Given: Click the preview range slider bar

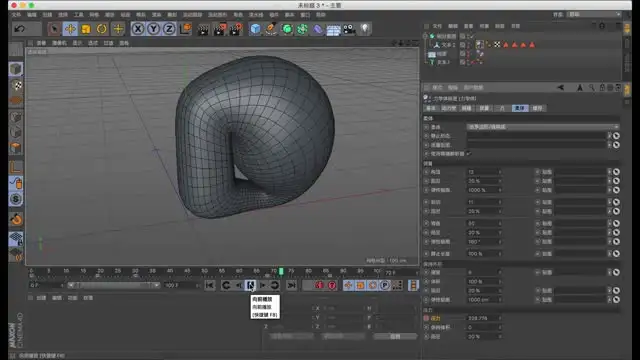Looking at the screenshot, I should [114, 285].
